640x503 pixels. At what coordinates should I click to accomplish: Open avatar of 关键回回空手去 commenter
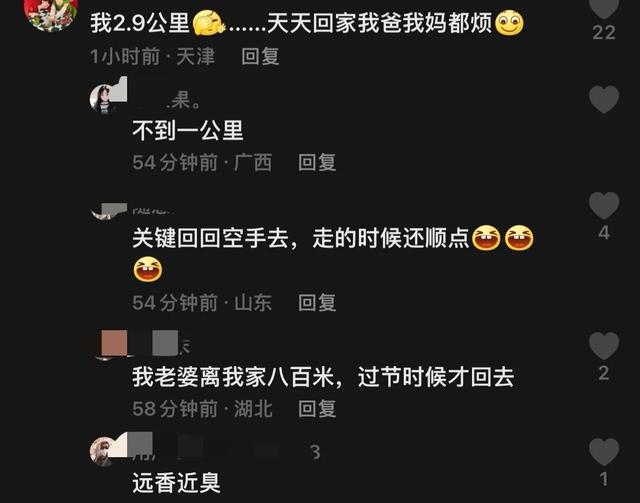[104, 211]
